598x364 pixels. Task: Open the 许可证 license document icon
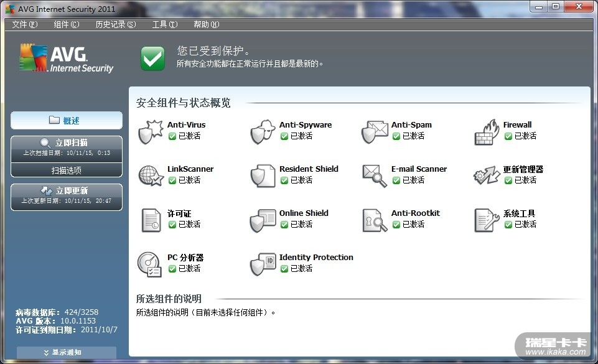pyautogui.click(x=151, y=220)
